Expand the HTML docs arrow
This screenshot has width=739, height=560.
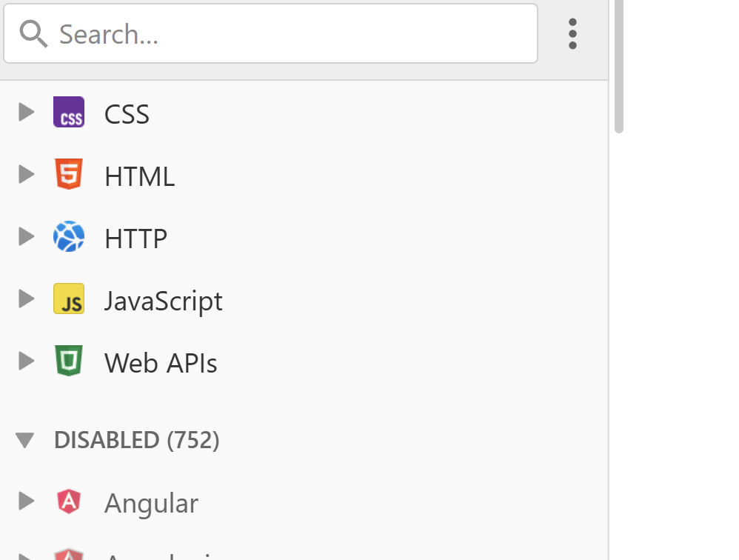tap(26, 174)
